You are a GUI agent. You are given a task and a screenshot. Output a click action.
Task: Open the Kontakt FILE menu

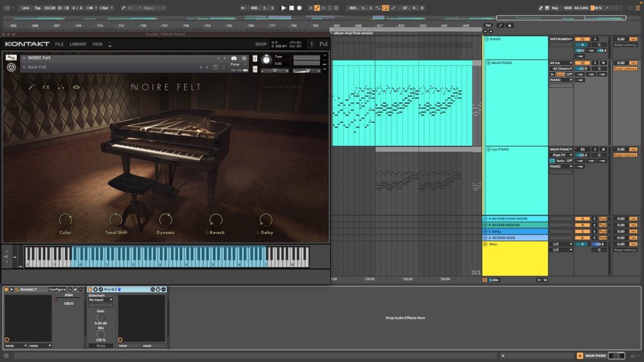pos(59,44)
